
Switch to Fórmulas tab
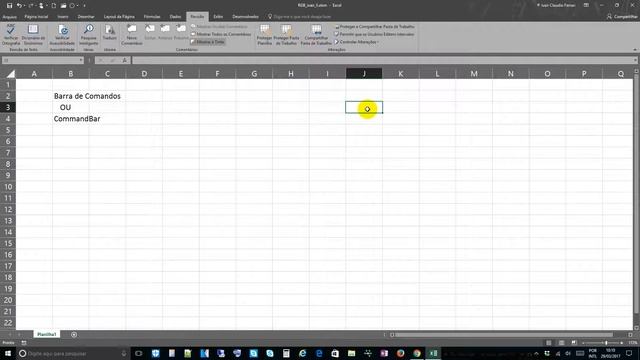[152, 17]
